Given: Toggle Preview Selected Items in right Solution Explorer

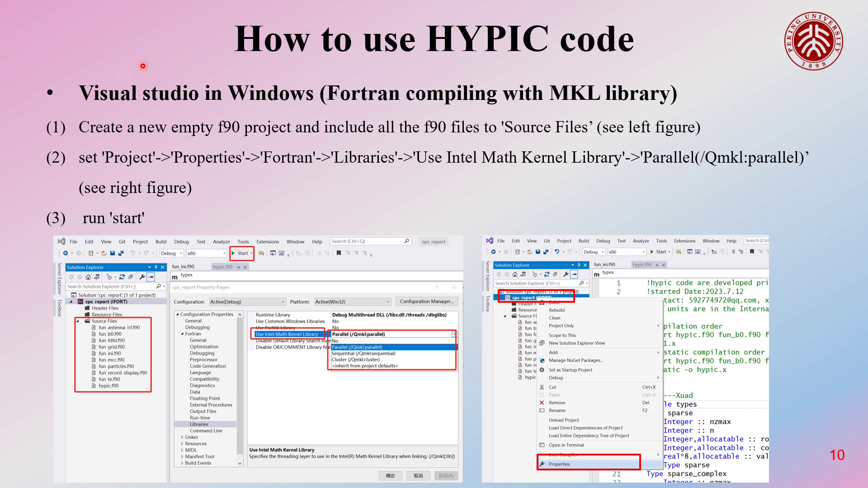Looking at the screenshot, I should pyautogui.click(x=574, y=274).
